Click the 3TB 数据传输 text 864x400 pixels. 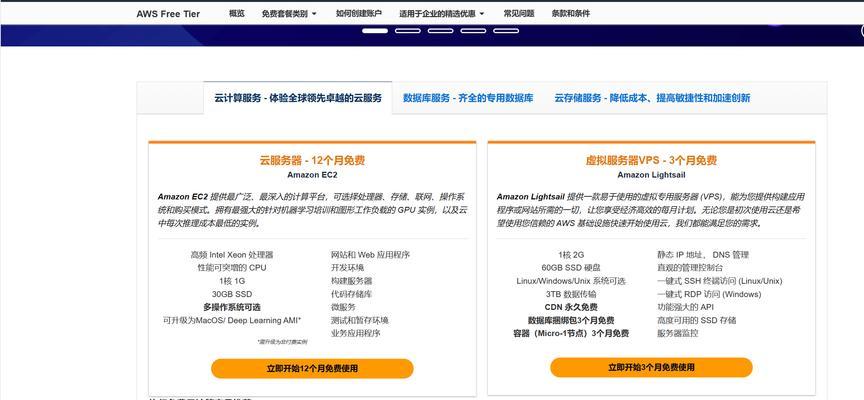tap(571, 294)
